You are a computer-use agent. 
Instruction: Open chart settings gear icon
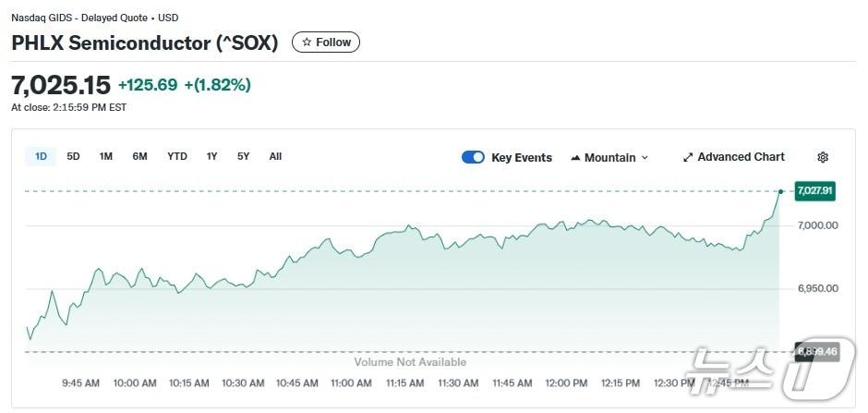point(823,157)
